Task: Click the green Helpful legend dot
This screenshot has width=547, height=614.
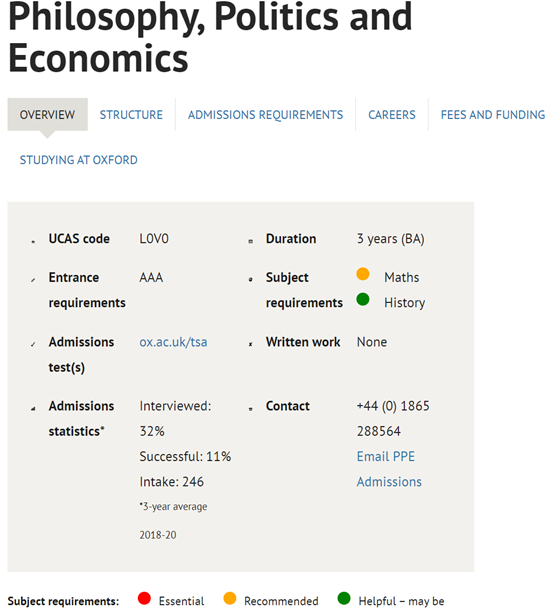Action: pos(344,598)
